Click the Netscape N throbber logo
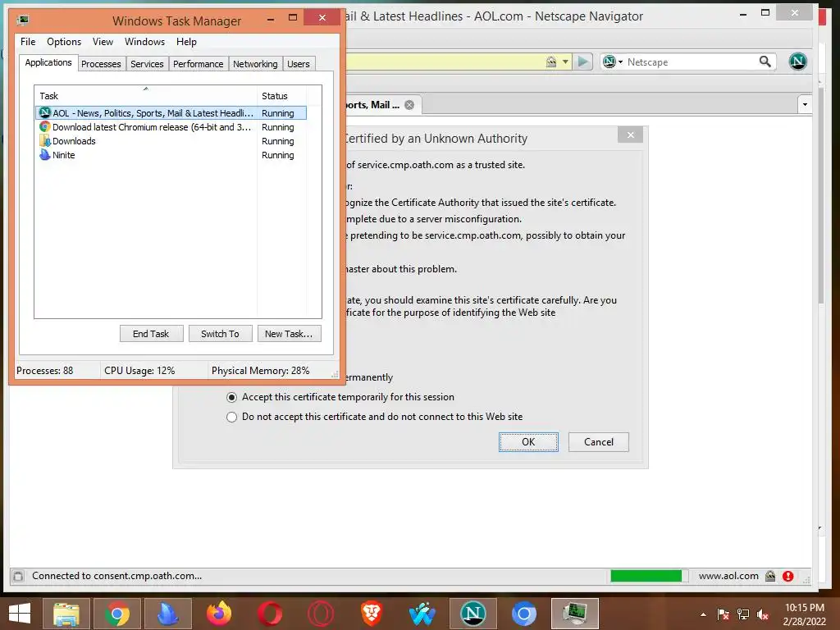This screenshot has height=630, width=840. click(x=797, y=62)
